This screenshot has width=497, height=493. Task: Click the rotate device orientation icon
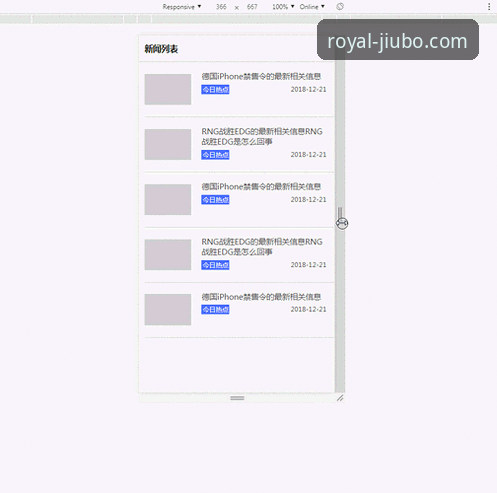tap(340, 7)
